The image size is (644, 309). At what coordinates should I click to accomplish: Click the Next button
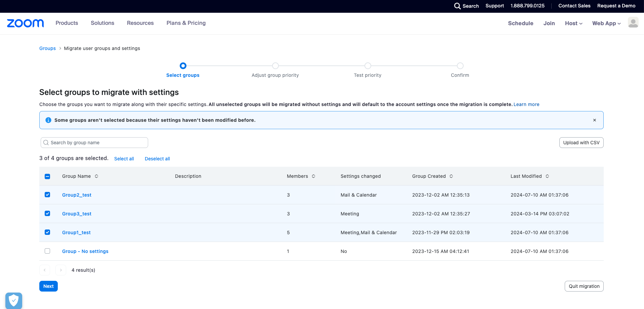coord(48,286)
